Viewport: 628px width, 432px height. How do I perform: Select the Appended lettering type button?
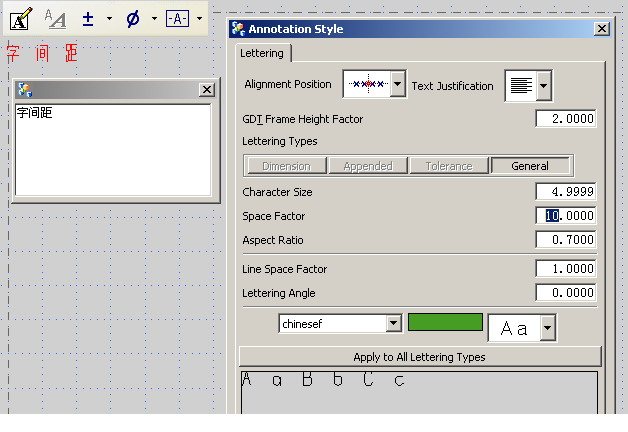click(x=368, y=166)
